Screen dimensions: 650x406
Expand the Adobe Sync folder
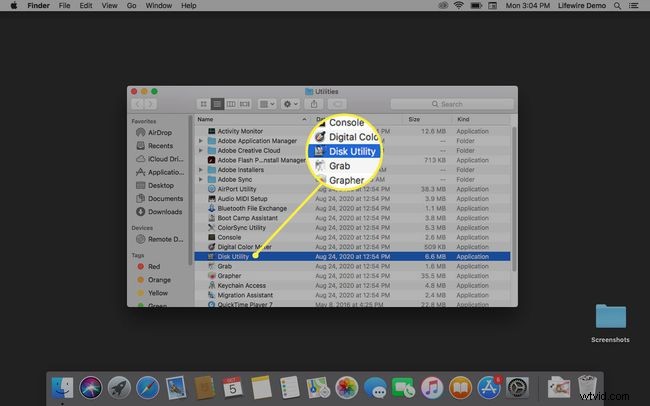click(201, 180)
